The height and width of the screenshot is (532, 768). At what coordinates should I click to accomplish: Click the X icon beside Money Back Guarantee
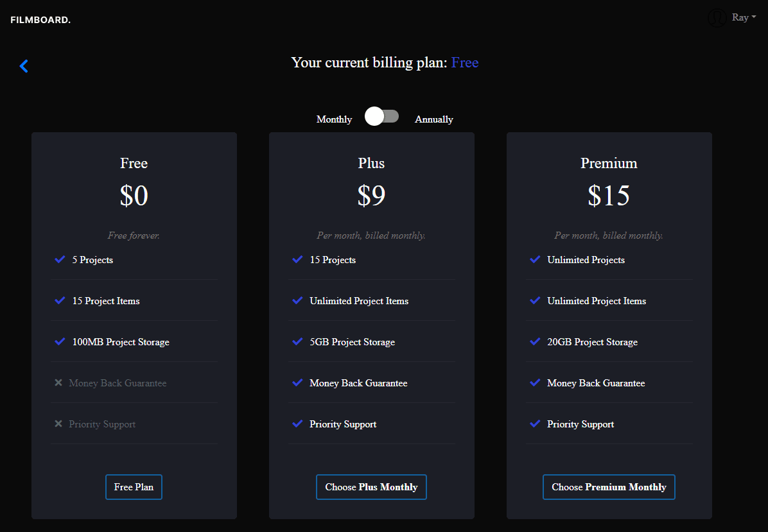pos(60,382)
